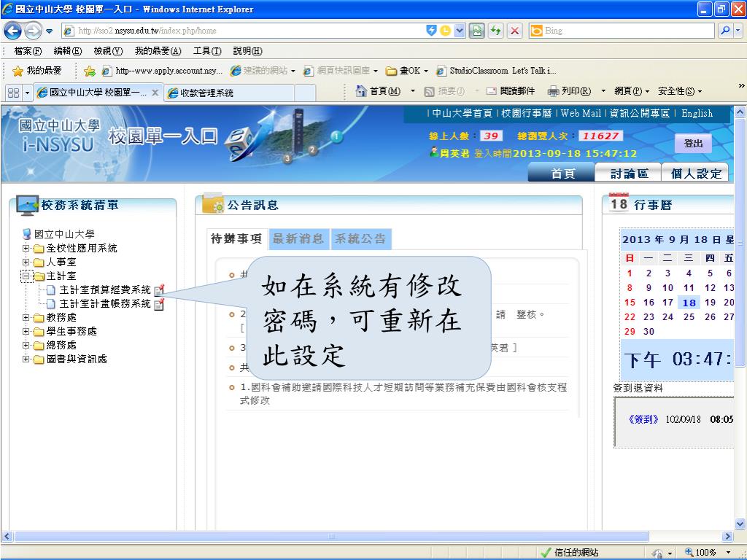The height and width of the screenshot is (560, 747).
Task: Expand the 人事室 tree folder
Action: [x=26, y=262]
